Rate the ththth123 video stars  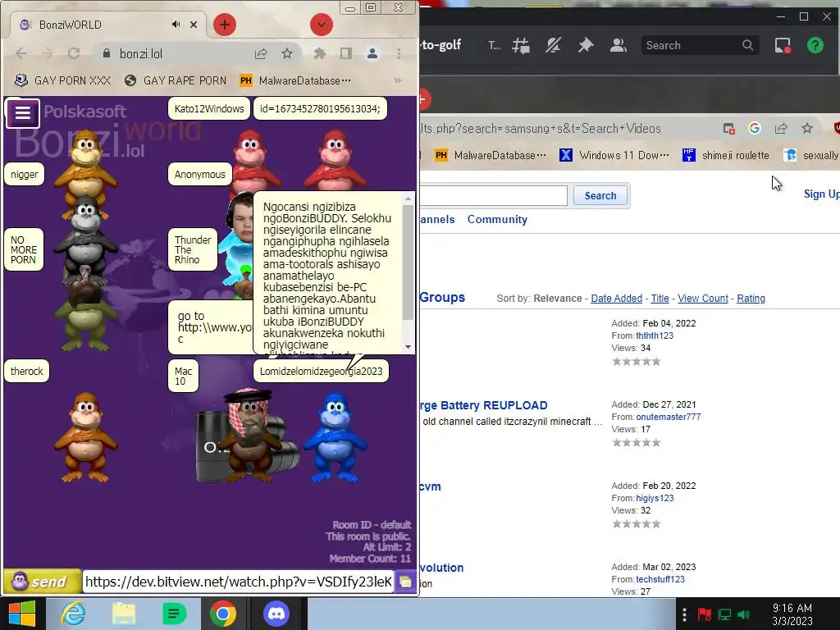coord(637,362)
